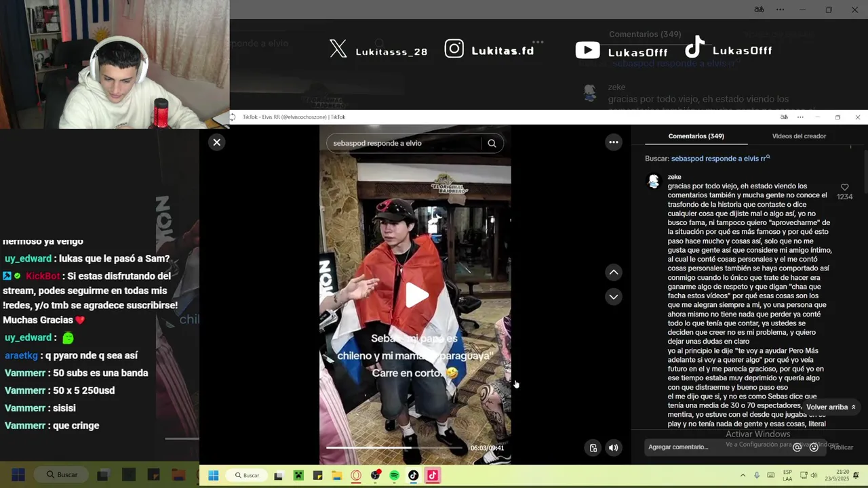
Task: Open Start menu on bright inner taskbar
Action: pyautogui.click(x=213, y=476)
